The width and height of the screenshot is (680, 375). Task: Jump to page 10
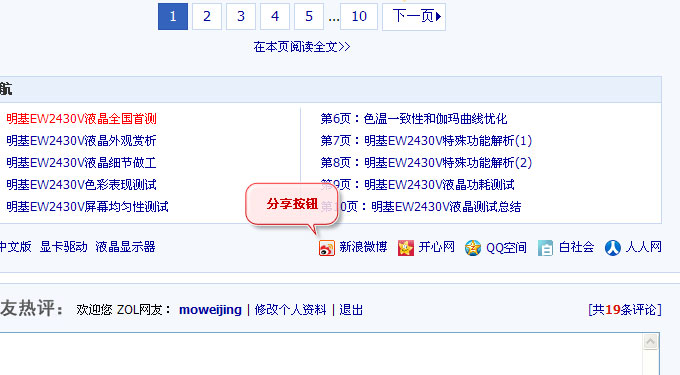click(359, 16)
